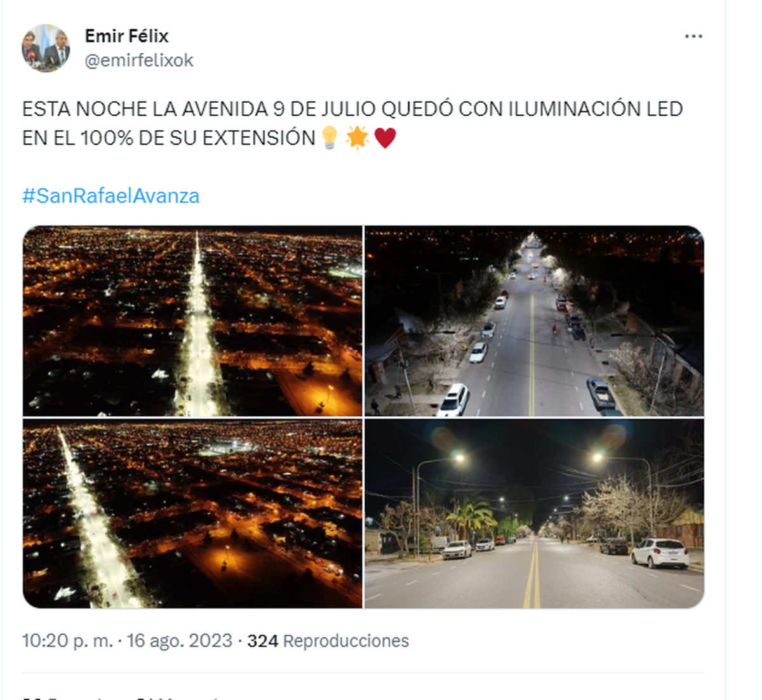Click the bright LED avenue strip in top-left photo
Screen dimensions: 762x700
[199, 330]
